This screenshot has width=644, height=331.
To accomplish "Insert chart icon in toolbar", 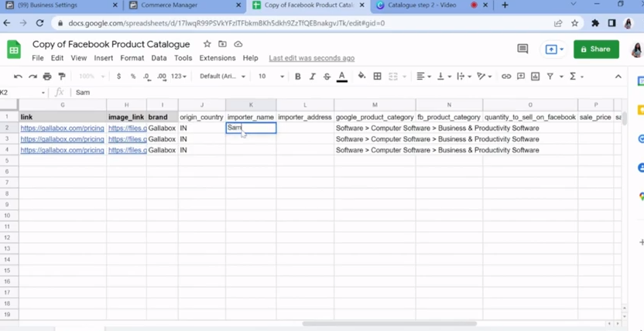I will click(x=535, y=77).
